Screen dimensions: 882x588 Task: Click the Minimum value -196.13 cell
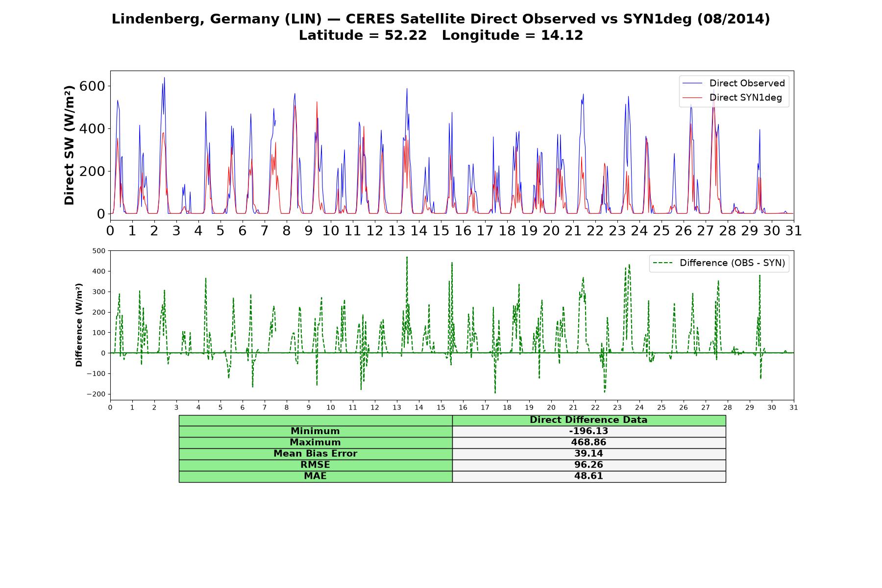click(x=588, y=431)
